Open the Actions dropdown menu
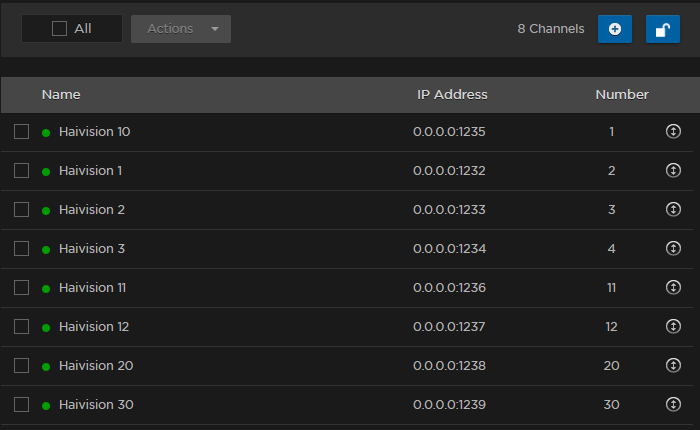The width and height of the screenshot is (700, 430). click(181, 29)
